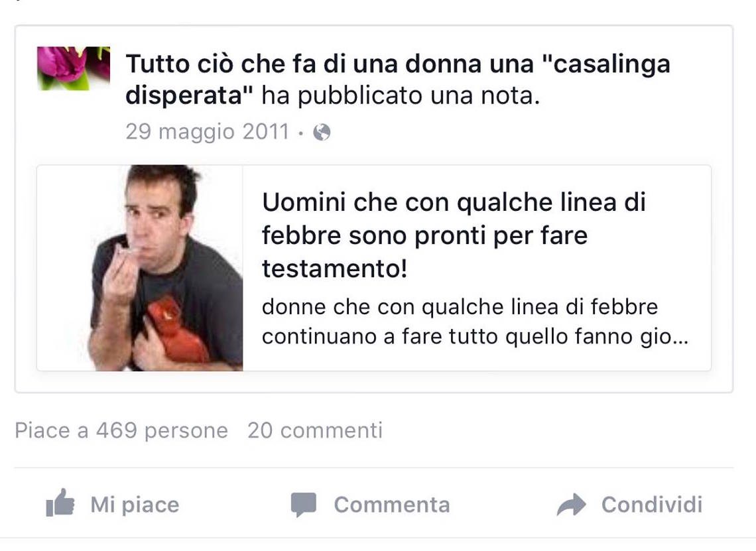The width and height of the screenshot is (756, 551).
Task: Open the note preview text about donne
Action: (475, 322)
